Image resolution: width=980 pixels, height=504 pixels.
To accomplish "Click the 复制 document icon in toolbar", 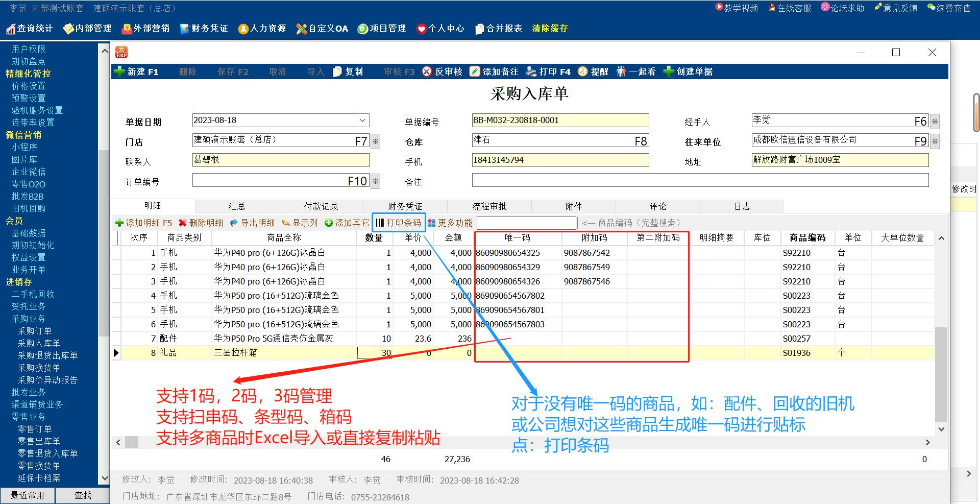I will (337, 71).
